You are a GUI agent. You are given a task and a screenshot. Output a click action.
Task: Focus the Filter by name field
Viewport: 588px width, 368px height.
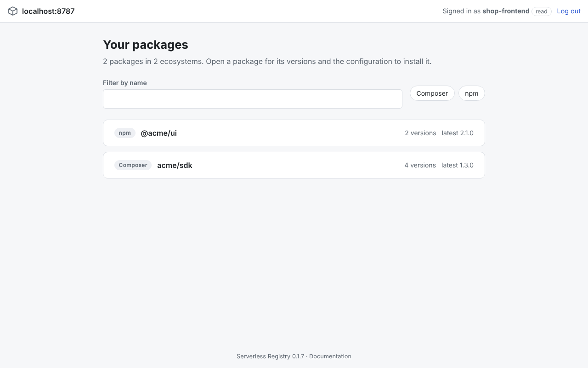point(253,99)
